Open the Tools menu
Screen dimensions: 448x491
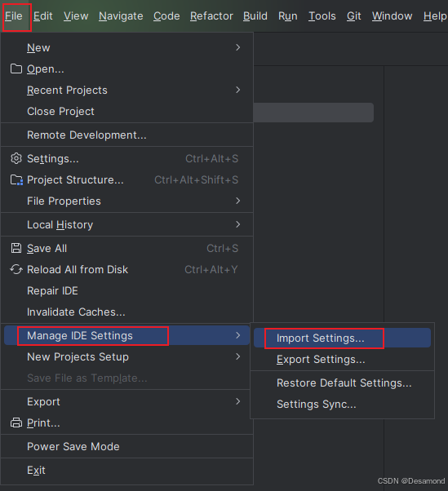click(322, 16)
